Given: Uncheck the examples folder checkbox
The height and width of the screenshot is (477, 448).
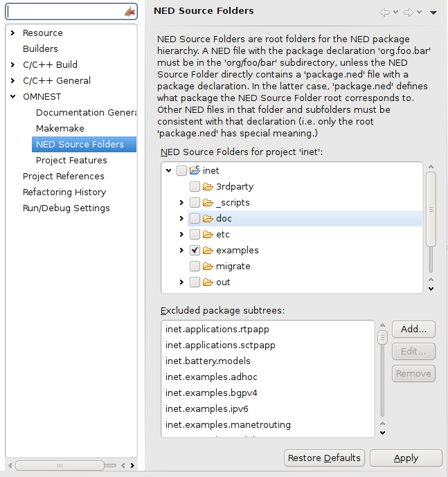Looking at the screenshot, I should coord(195,250).
